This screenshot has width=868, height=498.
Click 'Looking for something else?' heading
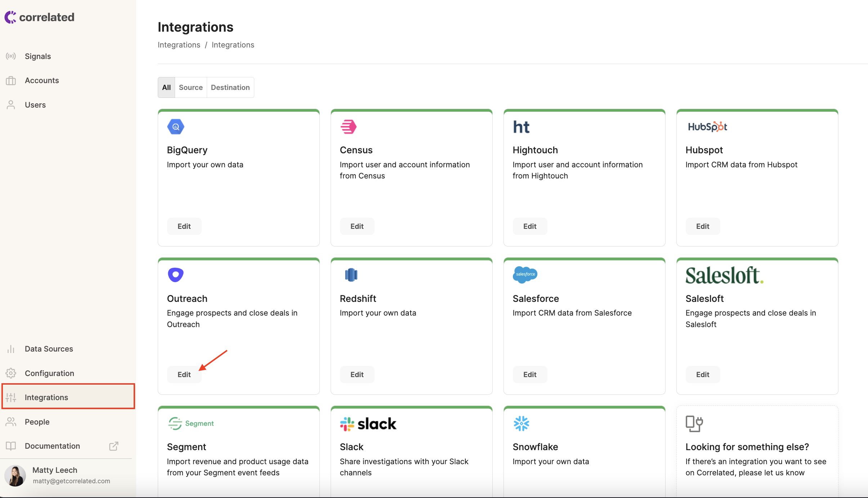pyautogui.click(x=747, y=447)
